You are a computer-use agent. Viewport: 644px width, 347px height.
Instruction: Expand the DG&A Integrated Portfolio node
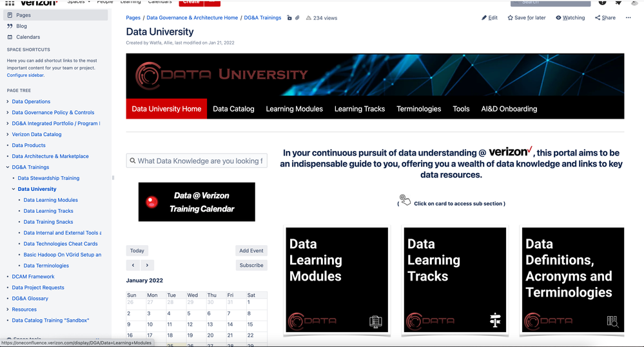click(8, 123)
